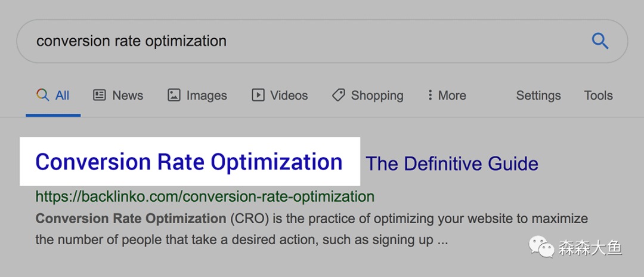Click the search box containing "conversion rate optimization"

(x=298, y=41)
